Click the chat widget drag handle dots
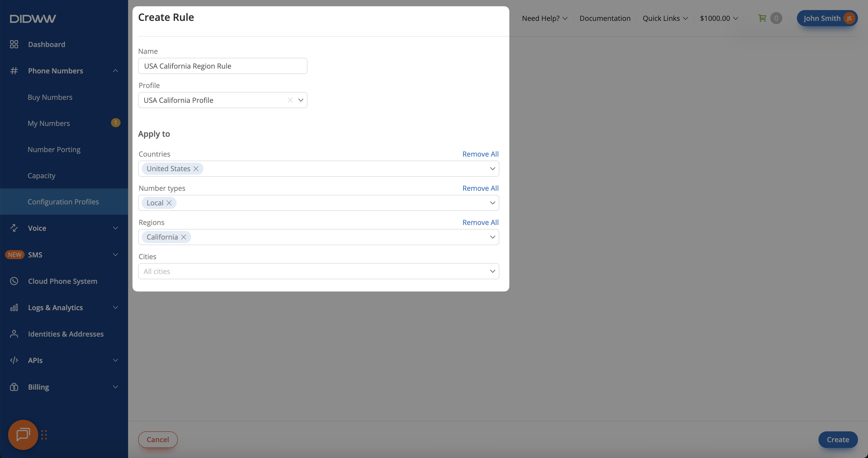 point(44,435)
